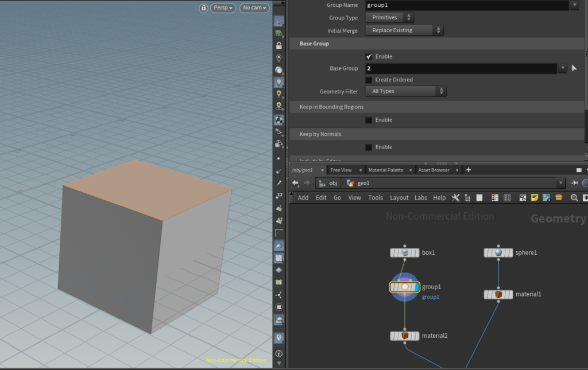
Task: Add a sticky note in the network editor
Action: [x=534, y=197]
